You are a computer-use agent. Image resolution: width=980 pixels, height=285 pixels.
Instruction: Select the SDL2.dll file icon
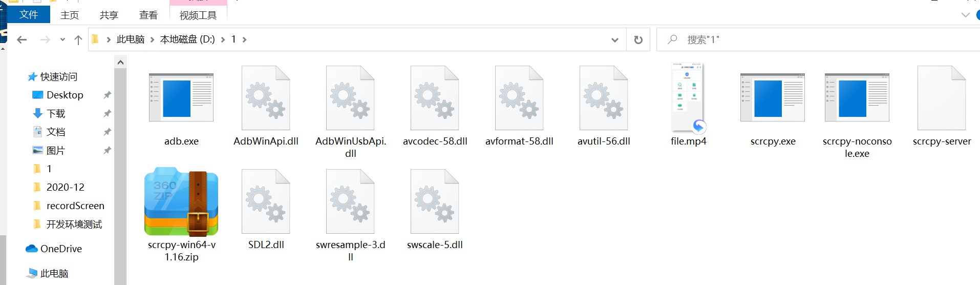266,201
